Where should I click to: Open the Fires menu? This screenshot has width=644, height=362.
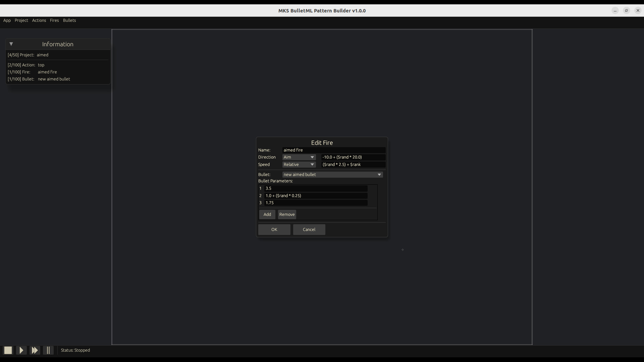54,20
